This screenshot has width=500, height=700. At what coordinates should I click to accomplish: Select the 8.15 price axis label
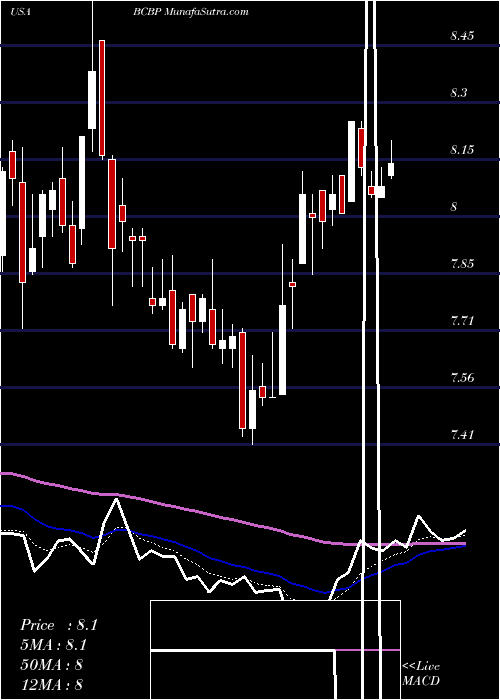click(462, 150)
